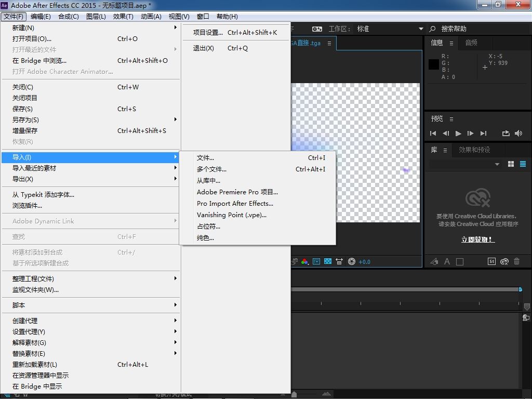Image resolution: width=532 pixels, height=399 pixels.
Task: Open the 合成(C) menu
Action: pyautogui.click(x=69, y=17)
